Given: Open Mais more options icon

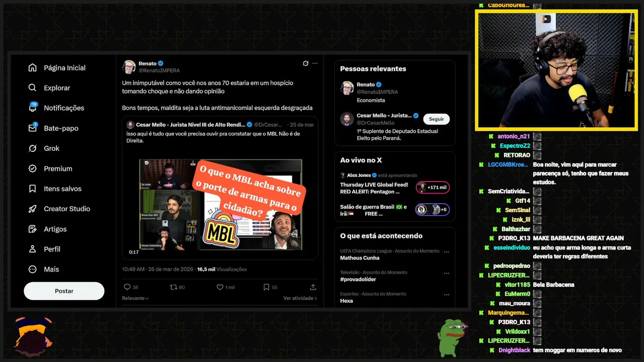Looking at the screenshot, I should (x=33, y=269).
